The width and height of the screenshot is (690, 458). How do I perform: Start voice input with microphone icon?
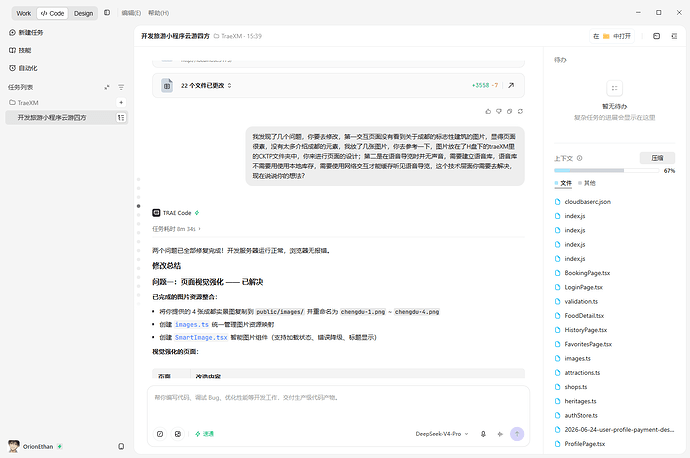click(483, 434)
